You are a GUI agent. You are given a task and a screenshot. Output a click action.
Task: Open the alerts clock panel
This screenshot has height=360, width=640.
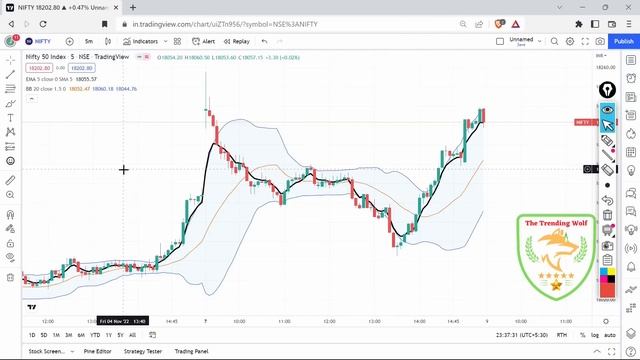(631, 78)
